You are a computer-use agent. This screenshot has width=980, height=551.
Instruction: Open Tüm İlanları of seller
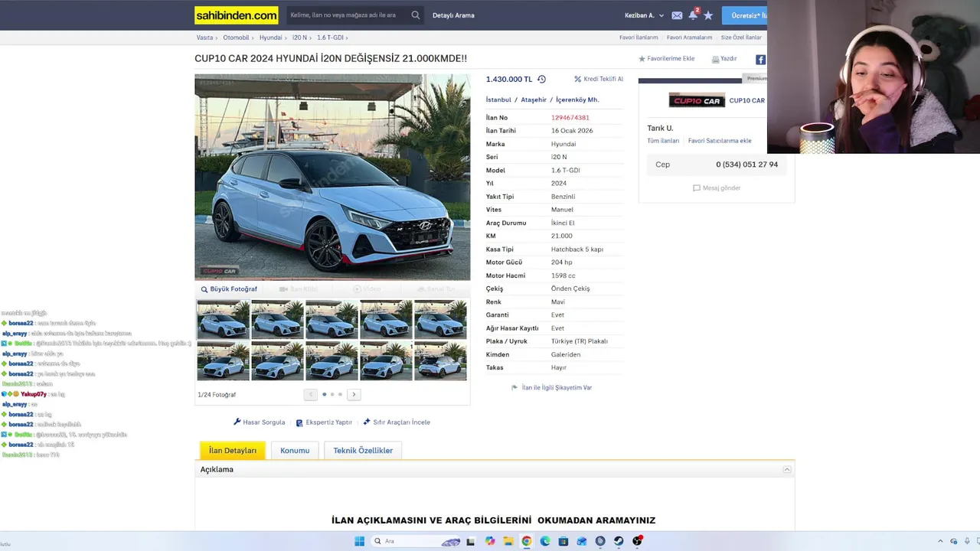coord(663,141)
